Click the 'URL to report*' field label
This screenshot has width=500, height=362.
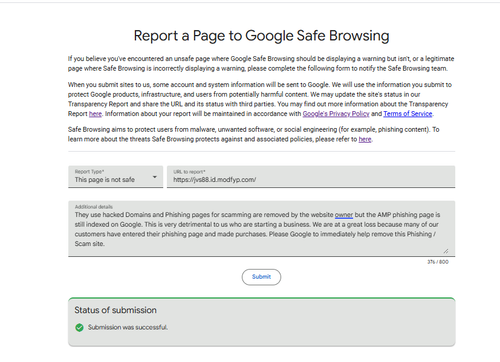189,172
